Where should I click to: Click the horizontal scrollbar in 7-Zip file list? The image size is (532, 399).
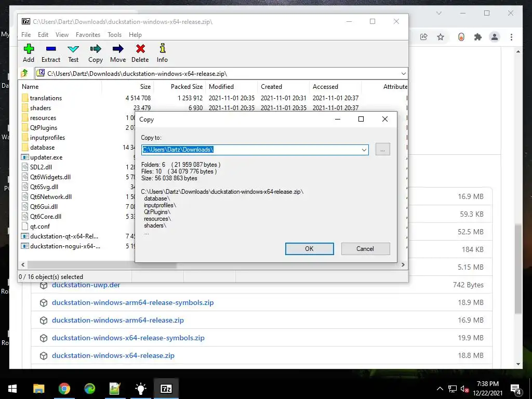[102, 264]
